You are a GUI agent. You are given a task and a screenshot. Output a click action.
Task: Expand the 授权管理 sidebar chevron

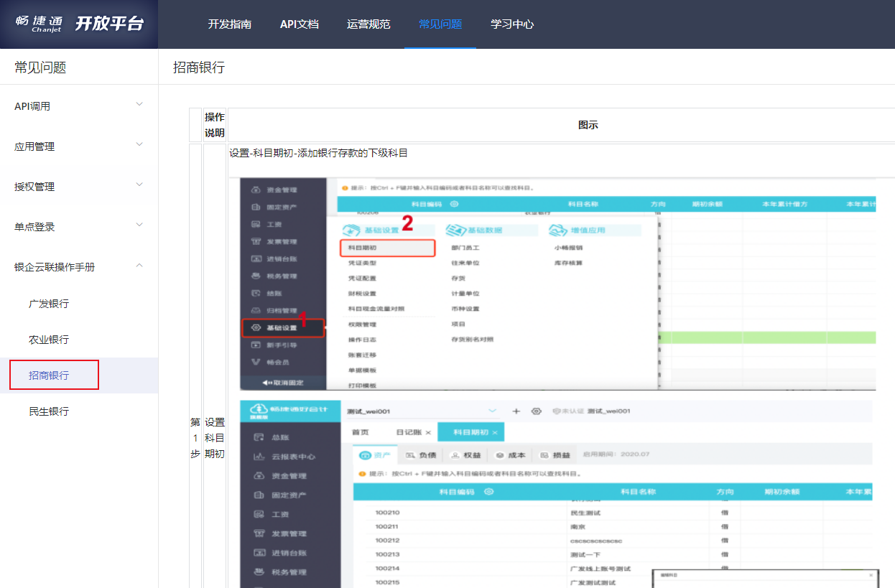(139, 185)
